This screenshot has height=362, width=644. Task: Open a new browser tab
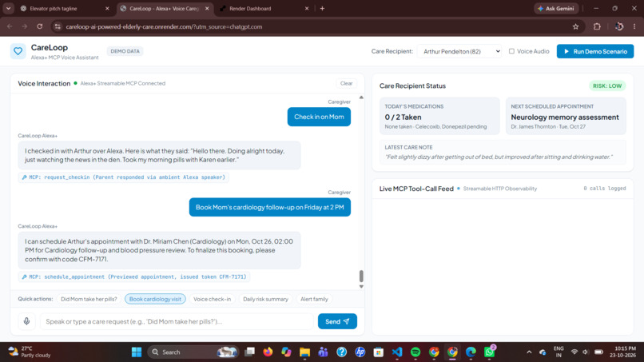click(x=322, y=8)
